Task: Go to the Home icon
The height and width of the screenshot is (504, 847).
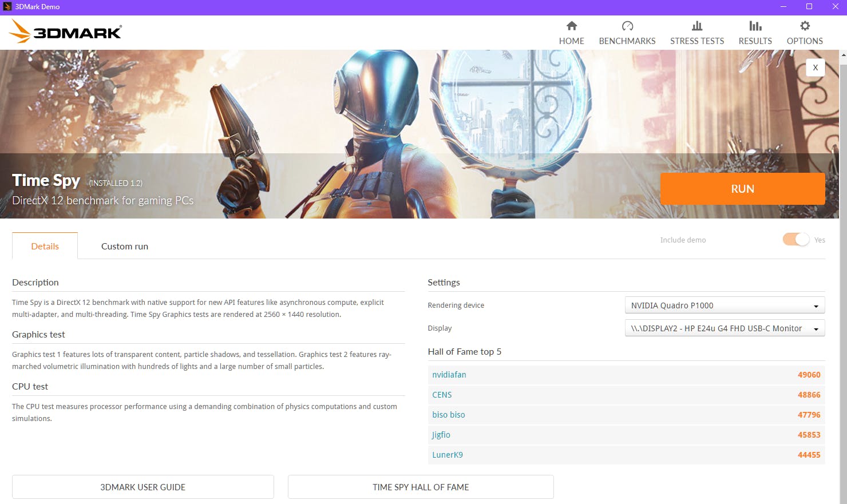Action: pos(572,26)
